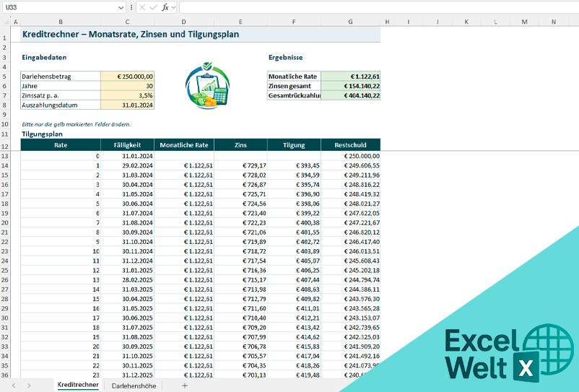
Task: Switch to the Darlehenshöhe sheet tab
Action: [134, 386]
